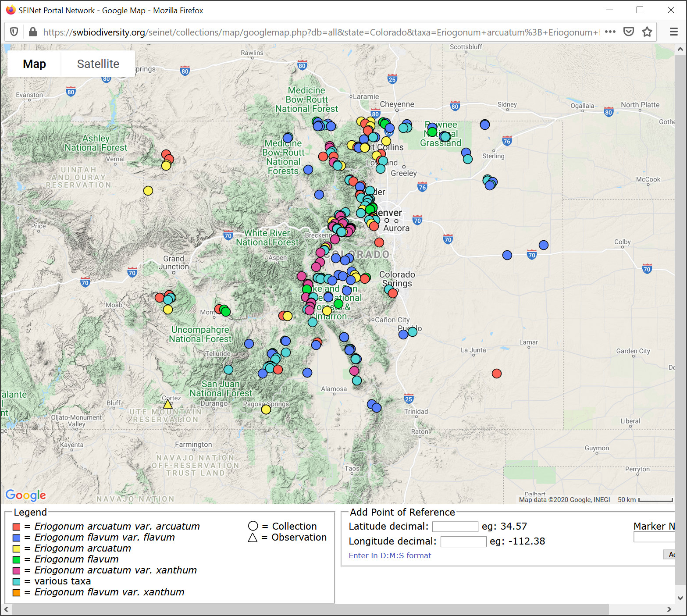The width and height of the screenshot is (687, 616).
Task: Select the yellow triangle observation marker near Cortez
Action: click(167, 403)
